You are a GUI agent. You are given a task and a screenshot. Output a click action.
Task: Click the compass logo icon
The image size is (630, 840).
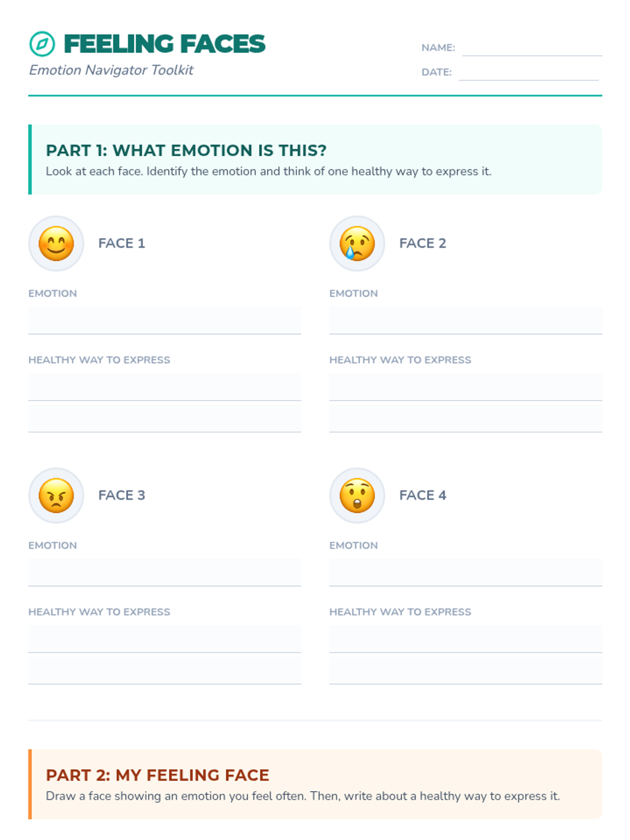click(x=42, y=44)
